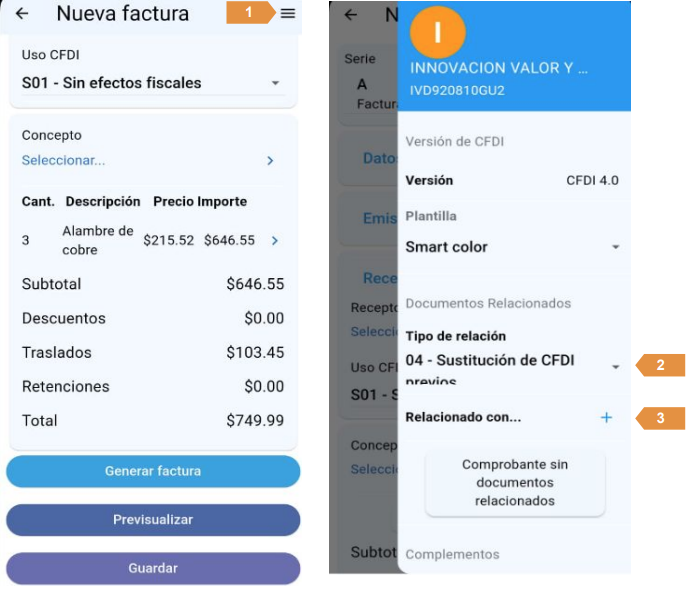The width and height of the screenshot is (688, 590).
Task: Open the hamburger menu on Nueva factura
Action: tap(288, 14)
